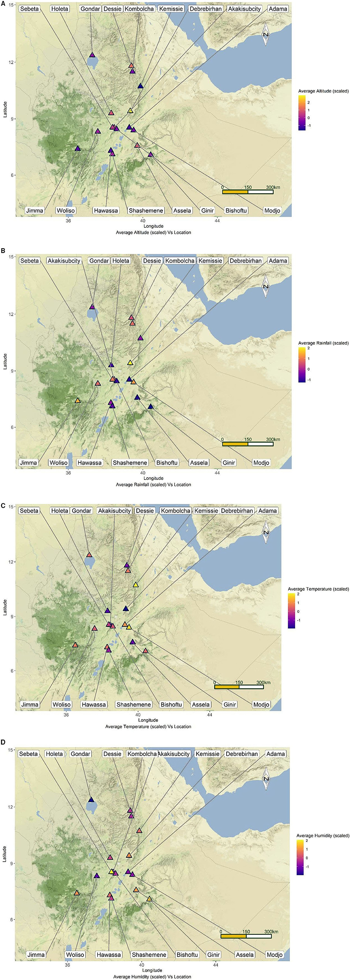Click the Sebeta label in panel A
This screenshot has width=350, height=980.
29,9
